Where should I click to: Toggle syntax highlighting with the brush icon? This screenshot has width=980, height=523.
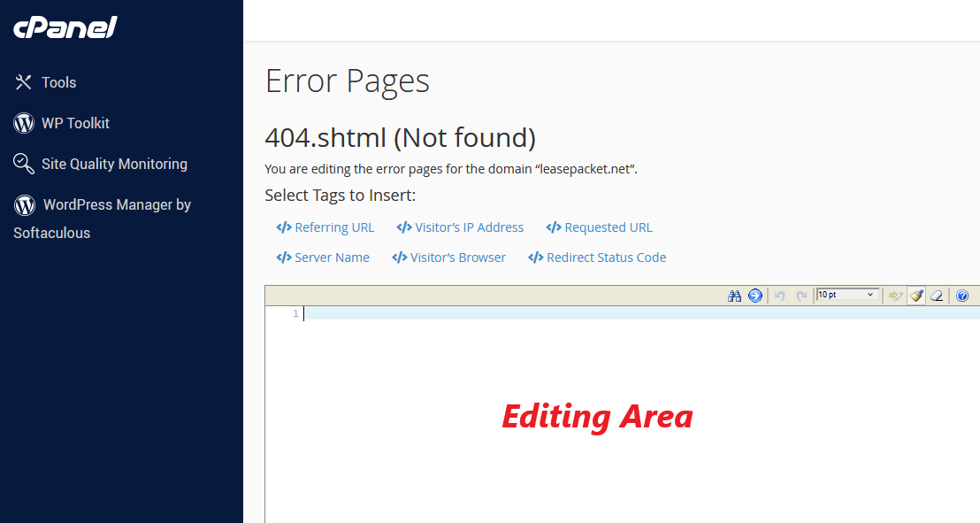tap(916, 296)
